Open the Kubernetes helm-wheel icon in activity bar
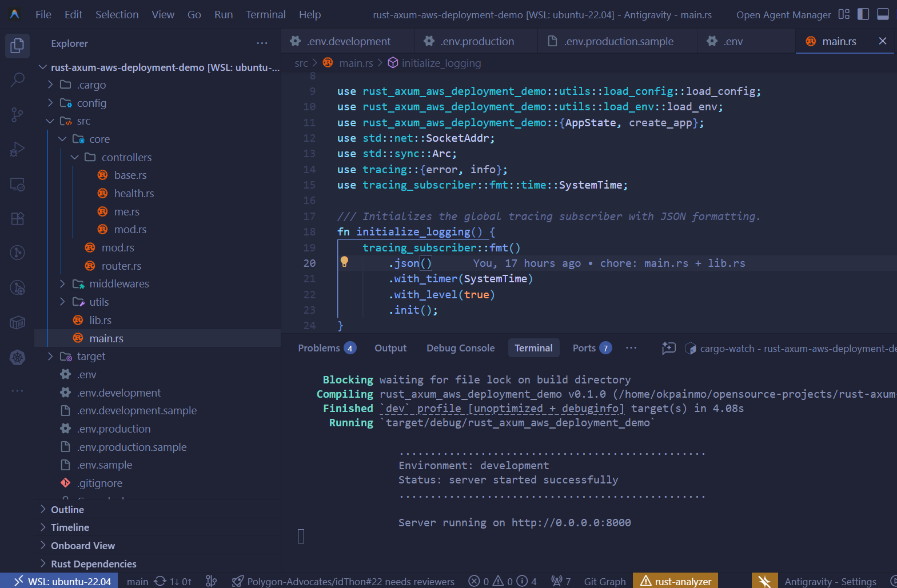This screenshot has width=897, height=588. tap(17, 358)
